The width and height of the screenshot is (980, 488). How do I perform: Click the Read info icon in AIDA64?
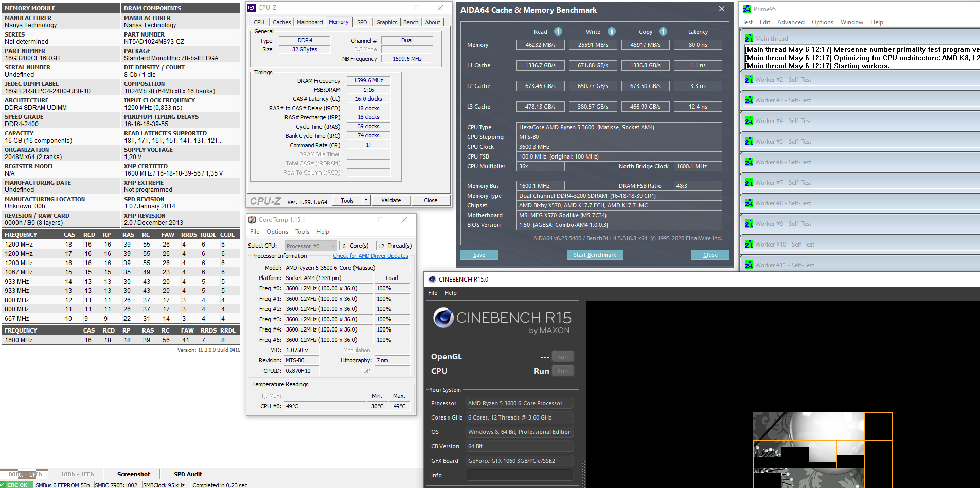click(558, 31)
